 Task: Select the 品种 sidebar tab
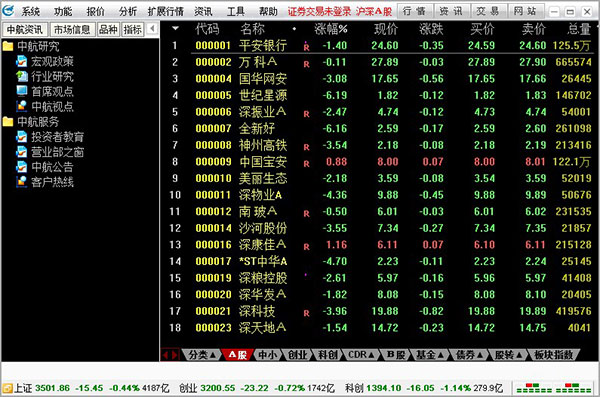coord(108,29)
